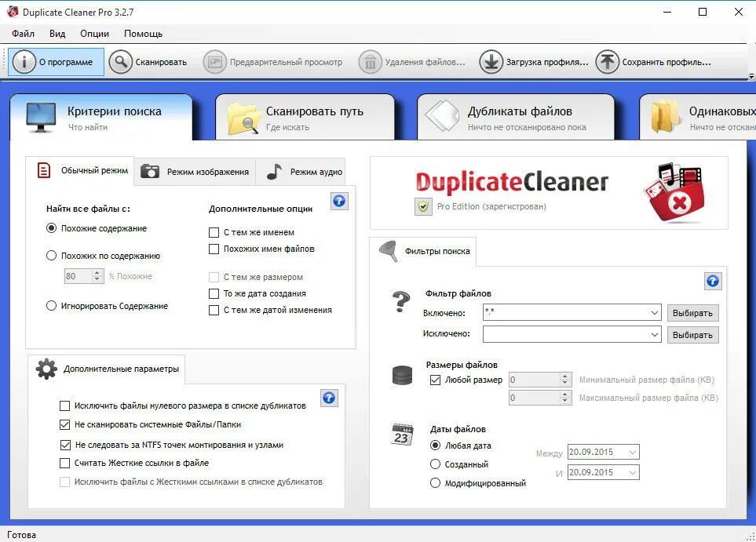Click the funnel icon of Фильтры поиска

click(x=389, y=251)
